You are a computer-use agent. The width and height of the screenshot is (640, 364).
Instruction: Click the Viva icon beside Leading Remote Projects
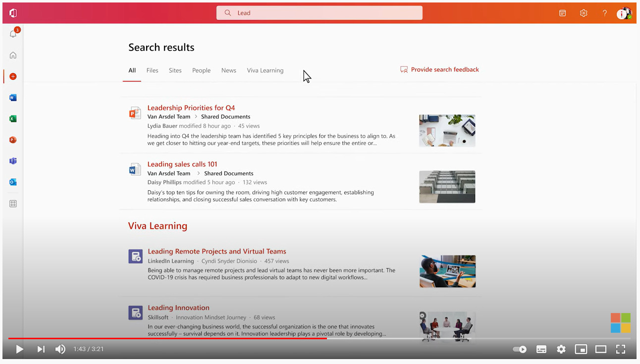[135, 256]
